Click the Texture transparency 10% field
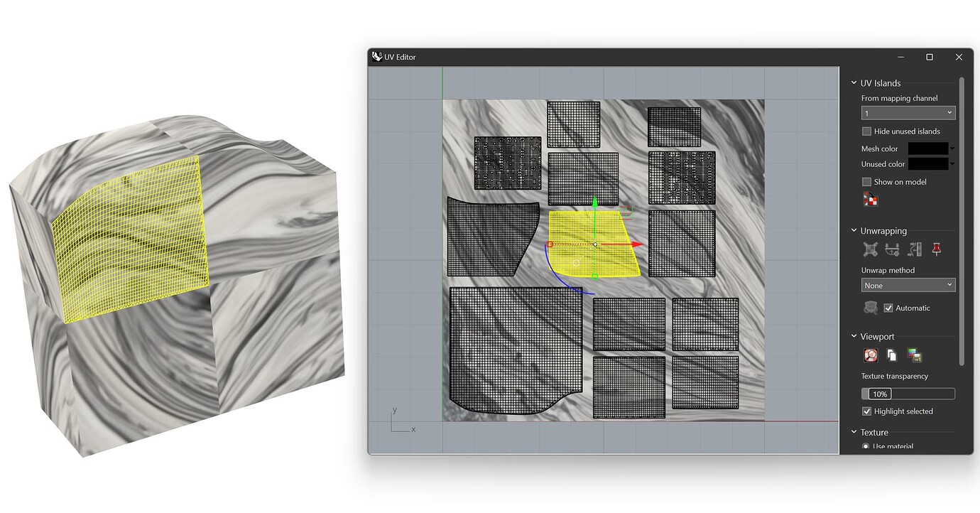 pos(878,394)
